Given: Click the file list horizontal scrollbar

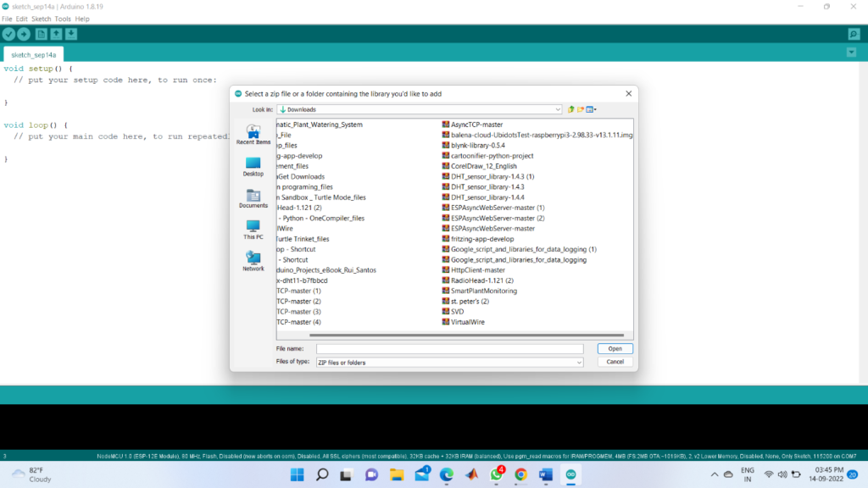Looking at the screenshot, I should 467,335.
